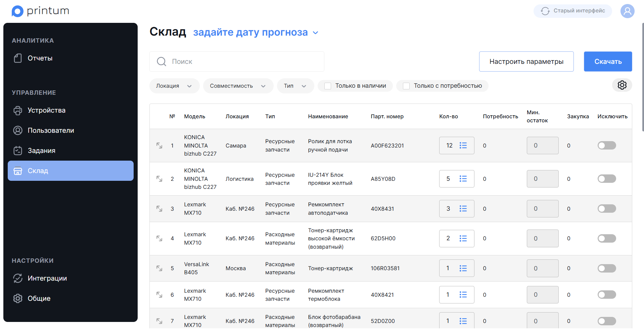This screenshot has height=330, width=644.
Task: Open quantity list icon for A00F623201
Action: click(x=463, y=146)
